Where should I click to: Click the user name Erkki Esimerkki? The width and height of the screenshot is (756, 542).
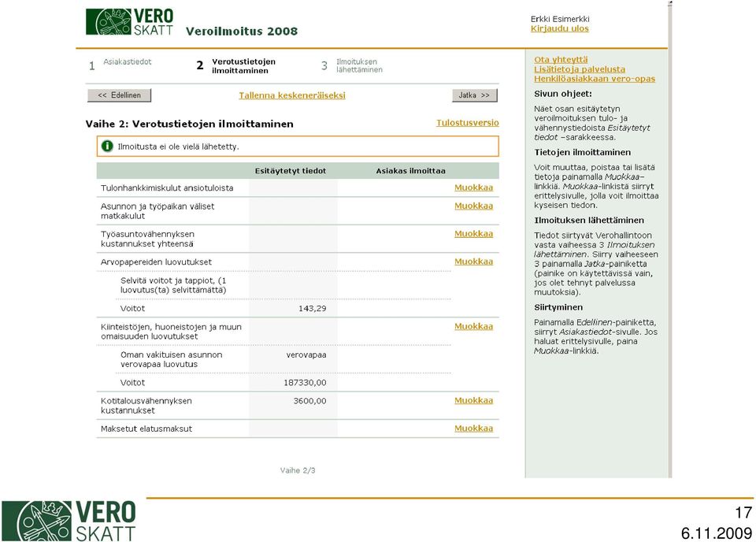(560, 19)
